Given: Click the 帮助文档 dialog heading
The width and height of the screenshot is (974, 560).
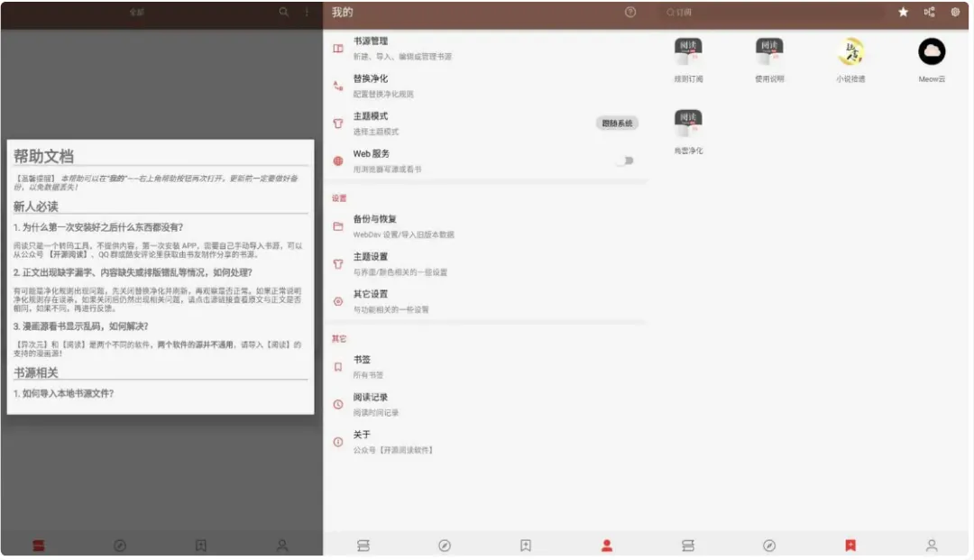Looking at the screenshot, I should point(43,156).
